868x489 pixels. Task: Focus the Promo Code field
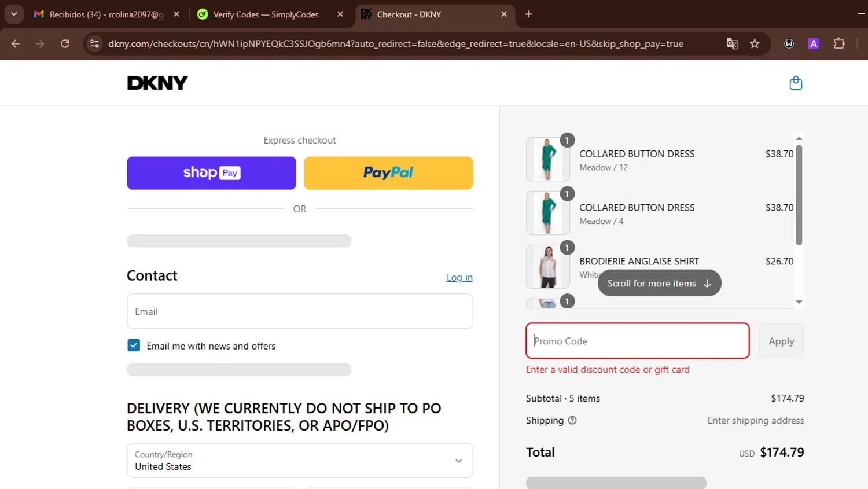(x=638, y=341)
